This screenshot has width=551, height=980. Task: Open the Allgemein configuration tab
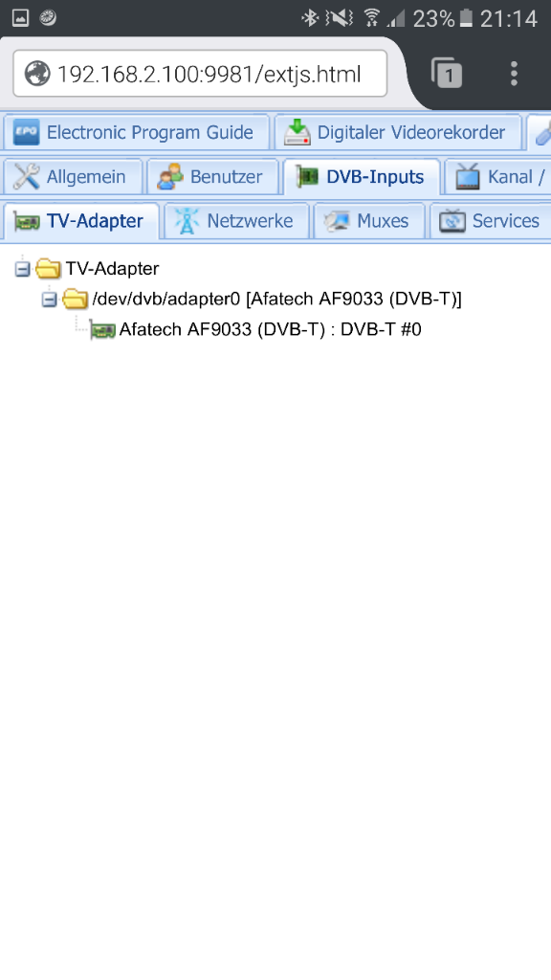[72, 177]
